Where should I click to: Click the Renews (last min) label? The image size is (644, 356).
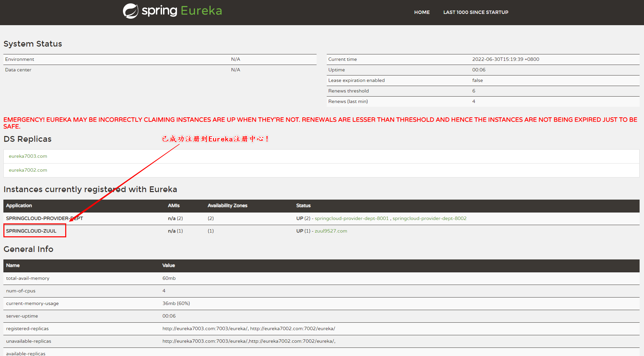[x=348, y=101]
